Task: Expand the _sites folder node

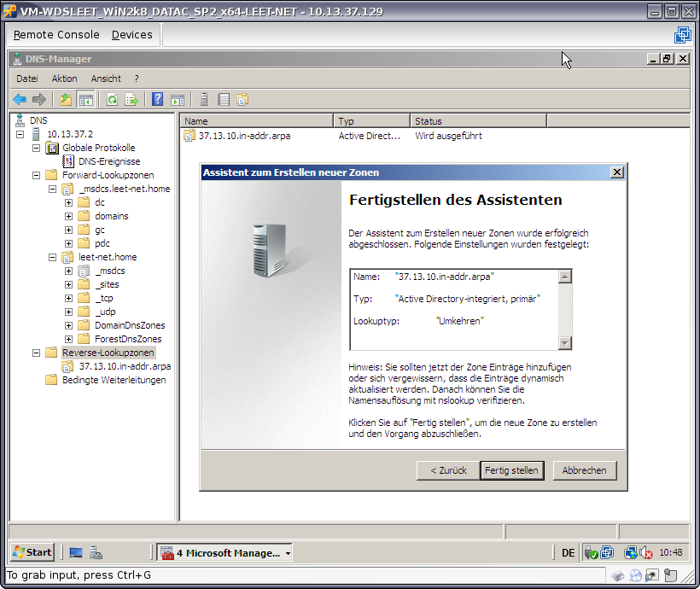Action: point(68,284)
